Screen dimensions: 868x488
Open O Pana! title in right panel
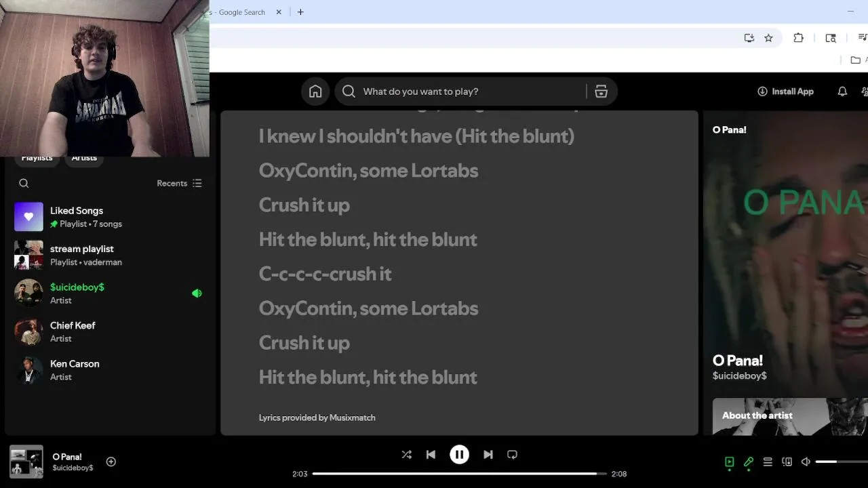click(x=737, y=361)
